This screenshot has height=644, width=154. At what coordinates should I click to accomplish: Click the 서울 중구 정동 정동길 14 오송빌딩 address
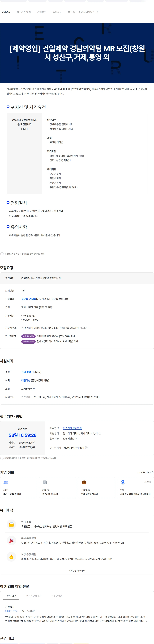click(x=135, y=494)
